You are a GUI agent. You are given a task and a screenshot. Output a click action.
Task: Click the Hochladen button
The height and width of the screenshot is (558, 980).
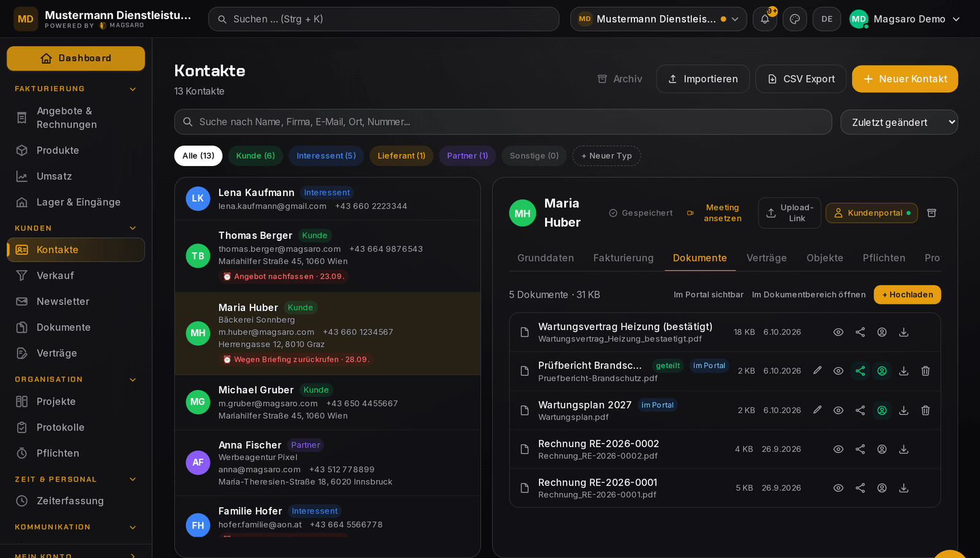(x=907, y=295)
